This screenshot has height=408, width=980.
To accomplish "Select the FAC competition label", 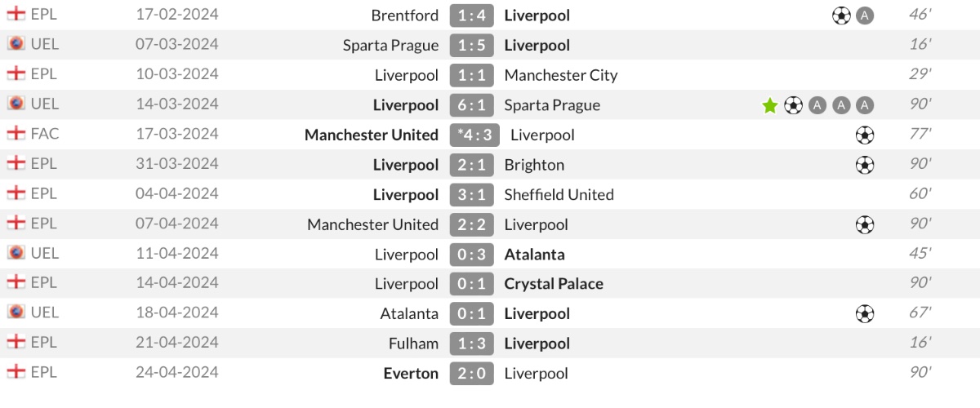I will pyautogui.click(x=45, y=134).
